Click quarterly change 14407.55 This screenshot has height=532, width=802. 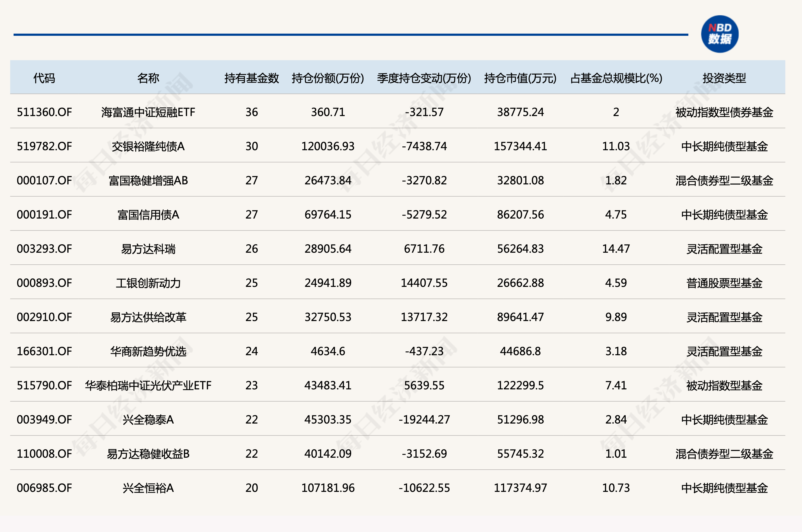click(424, 283)
